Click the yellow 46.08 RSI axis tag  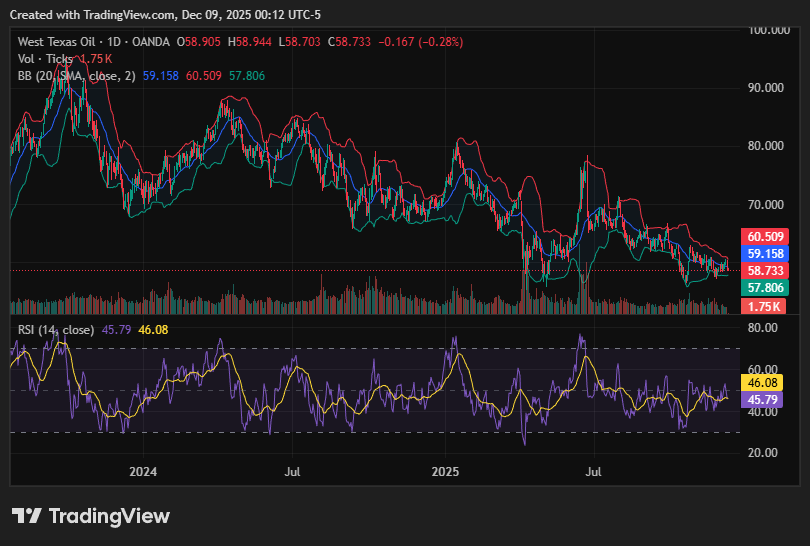point(764,382)
